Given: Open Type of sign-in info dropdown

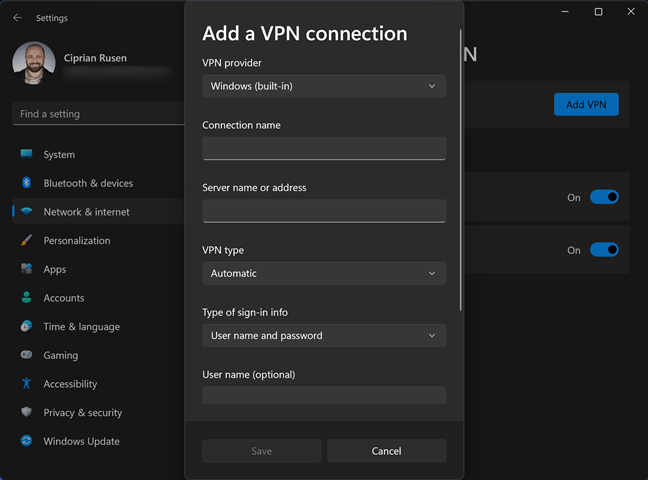Looking at the screenshot, I should [324, 335].
